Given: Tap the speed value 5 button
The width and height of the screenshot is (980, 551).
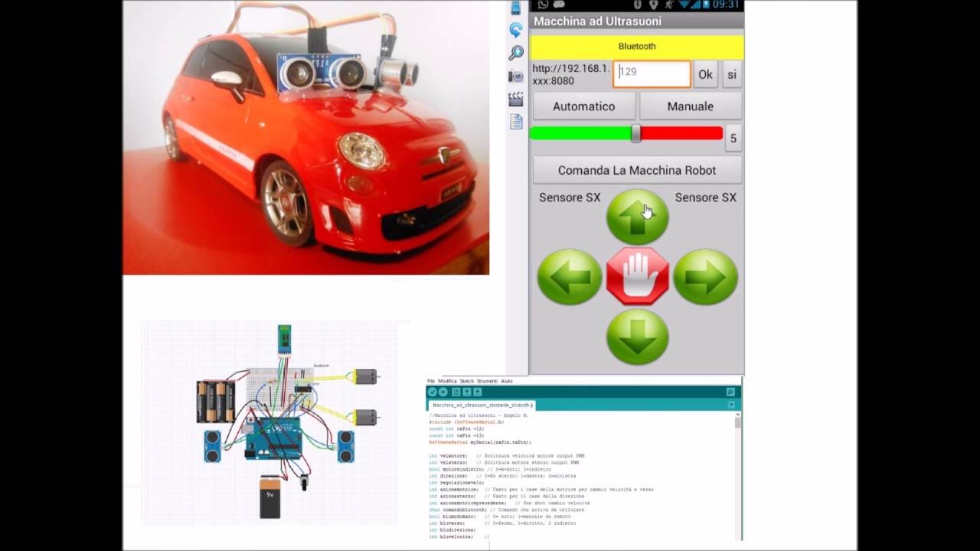Looking at the screenshot, I should tap(733, 138).
